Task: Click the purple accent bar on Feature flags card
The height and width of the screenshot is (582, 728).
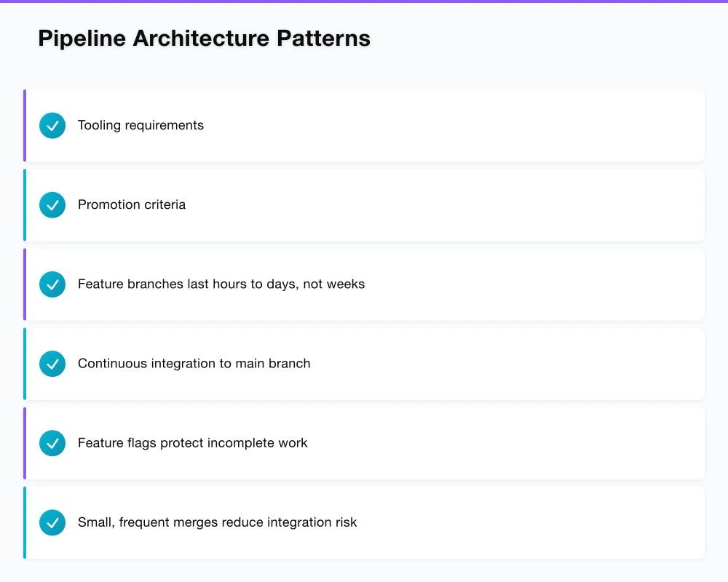Action: pyautogui.click(x=24, y=442)
